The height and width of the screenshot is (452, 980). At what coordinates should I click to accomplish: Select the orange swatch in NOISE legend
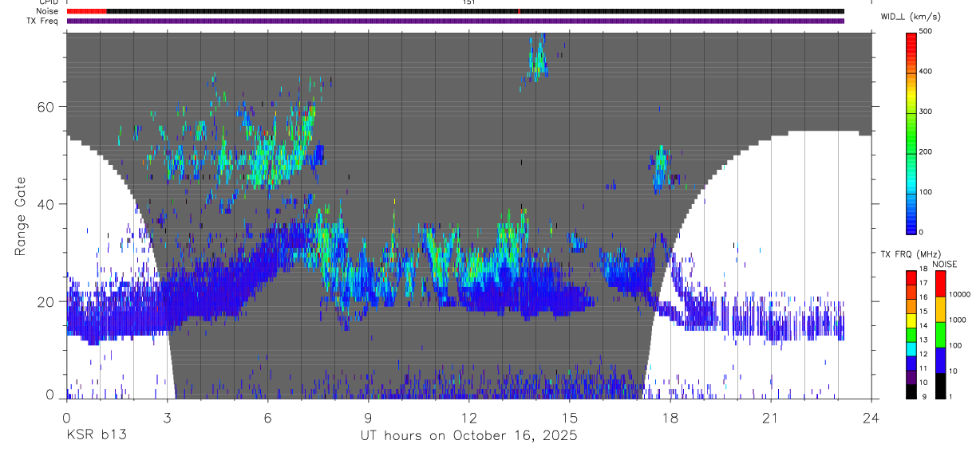coord(940,309)
